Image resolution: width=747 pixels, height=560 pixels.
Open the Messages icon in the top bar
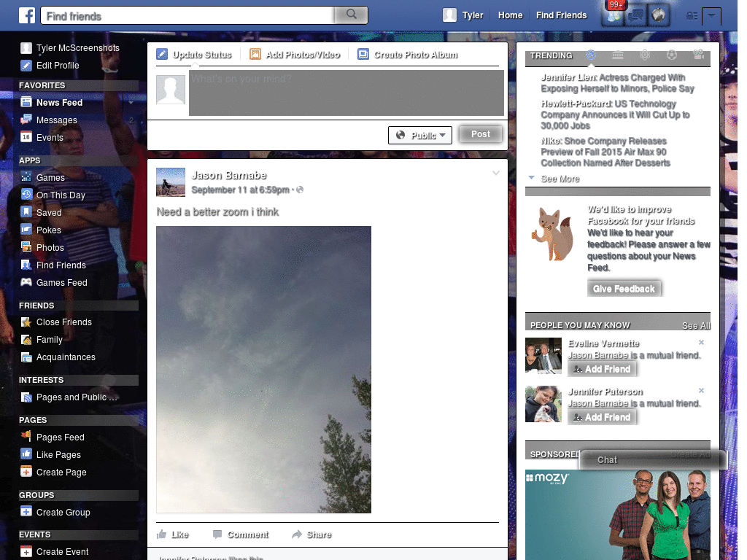[635, 15]
